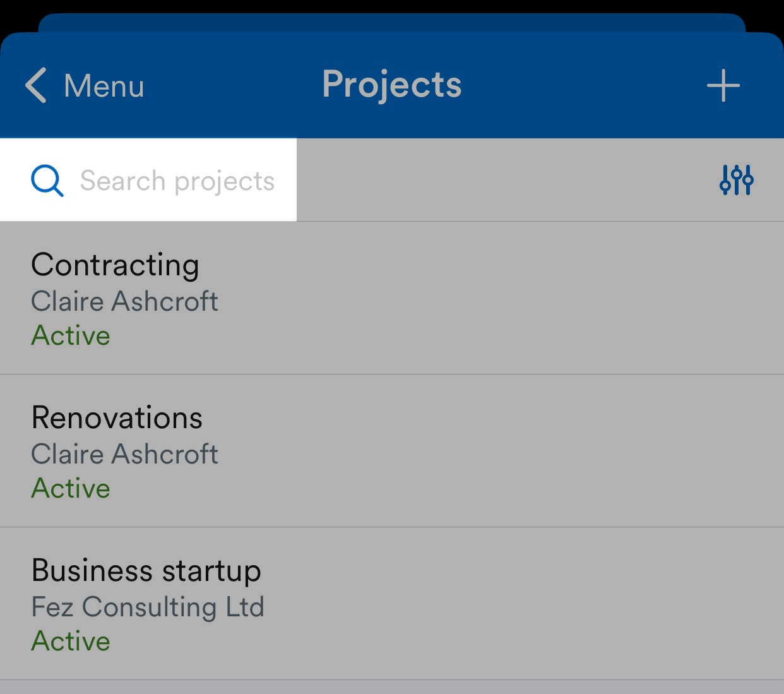Tap the back chevron arrow

point(36,85)
